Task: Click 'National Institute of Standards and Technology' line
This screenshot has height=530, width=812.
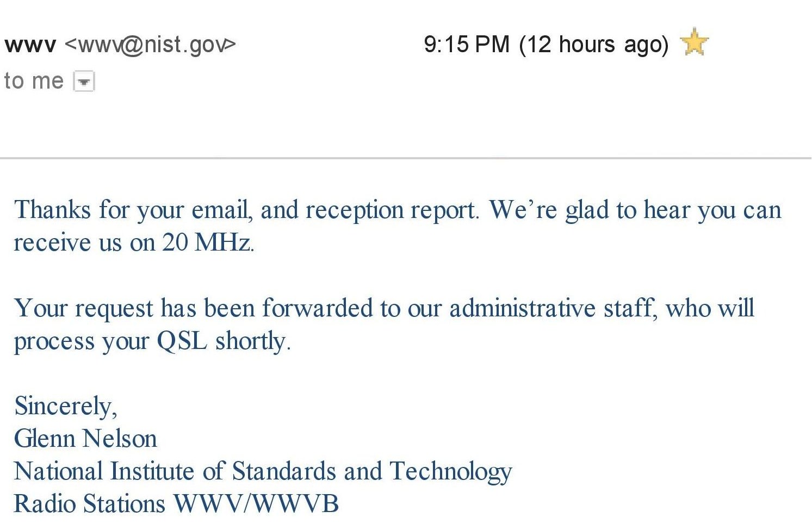Action: (263, 471)
